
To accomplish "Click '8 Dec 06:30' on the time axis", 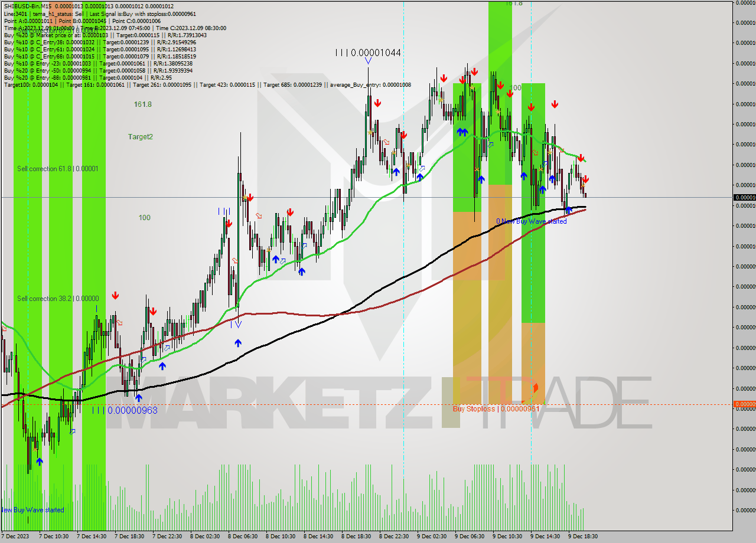I will click(242, 537).
